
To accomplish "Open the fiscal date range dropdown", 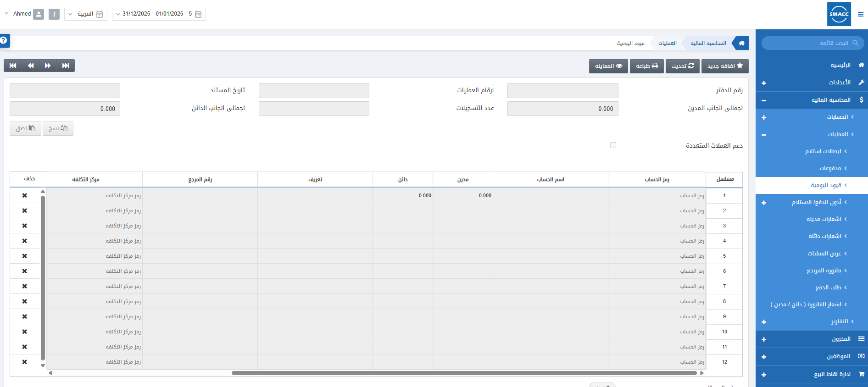I will point(159,14).
